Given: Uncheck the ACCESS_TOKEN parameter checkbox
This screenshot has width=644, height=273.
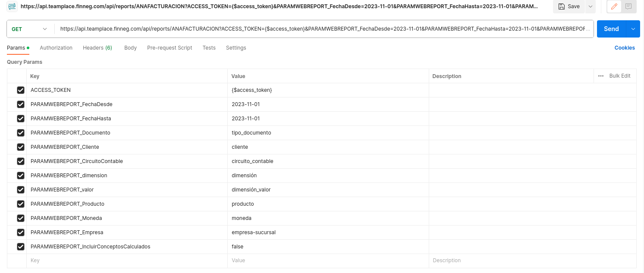Looking at the screenshot, I should tap(20, 90).
